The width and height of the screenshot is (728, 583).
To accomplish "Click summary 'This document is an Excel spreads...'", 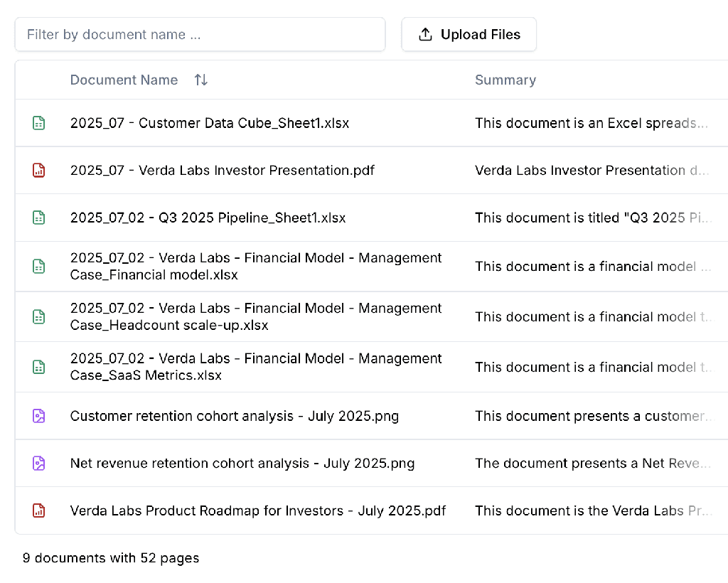I will [591, 123].
